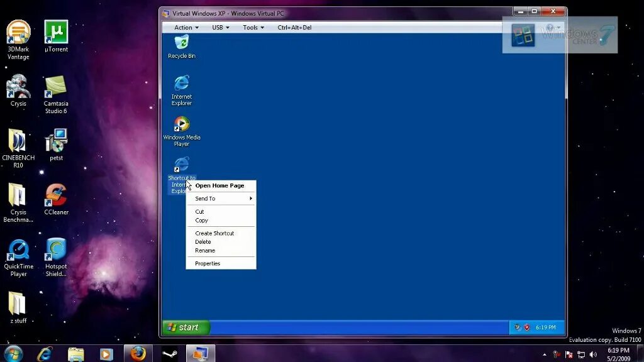Click the volume icon in system tray
644x362 pixels.
[x=593, y=354]
